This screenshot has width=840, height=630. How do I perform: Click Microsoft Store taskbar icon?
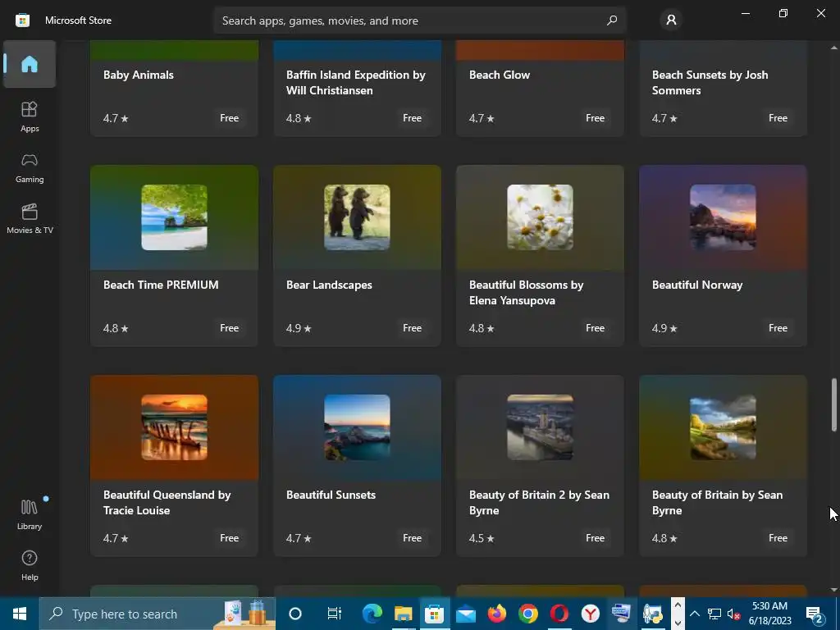pyautogui.click(x=435, y=614)
